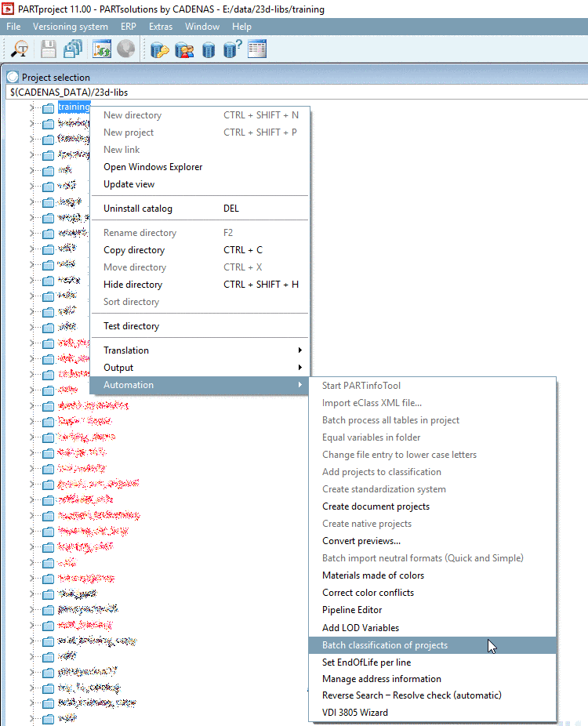The image size is (588, 726).
Task: Launch the VDI 3805 Wizard
Action: pos(433,713)
